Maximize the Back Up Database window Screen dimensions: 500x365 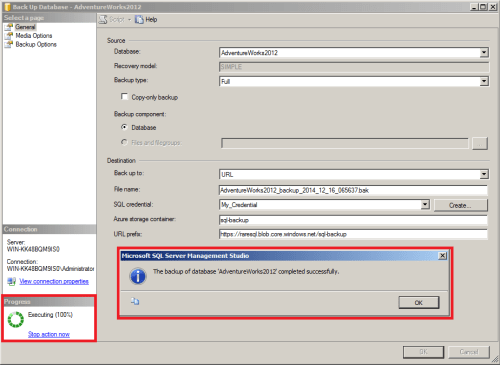483,7
